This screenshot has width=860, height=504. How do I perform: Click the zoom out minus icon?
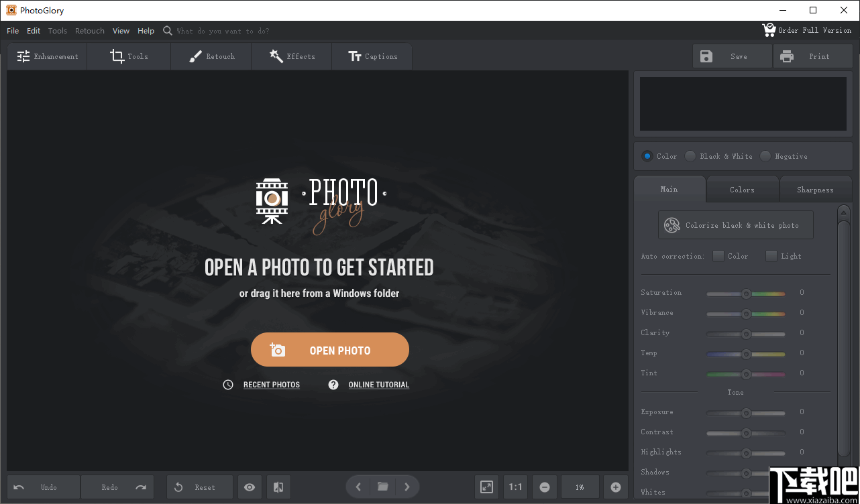tap(545, 487)
